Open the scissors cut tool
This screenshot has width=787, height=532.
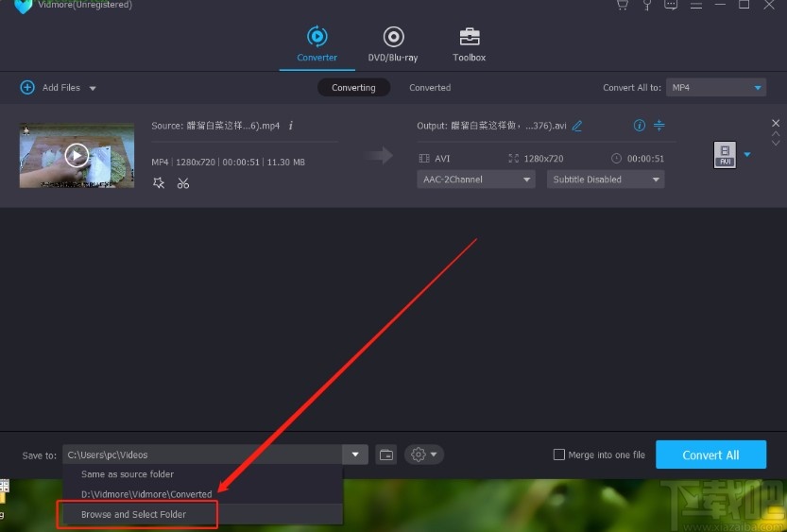[x=183, y=183]
